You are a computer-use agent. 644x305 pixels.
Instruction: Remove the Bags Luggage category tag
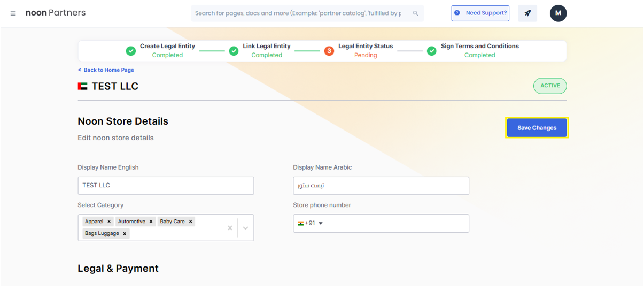pos(125,234)
